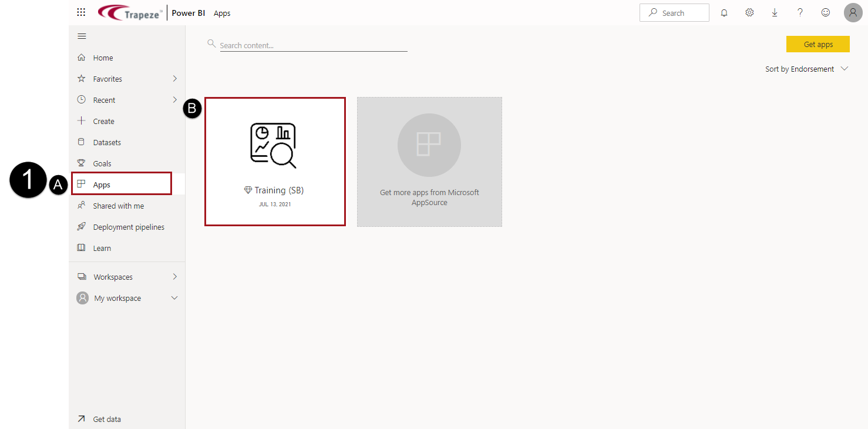Open Goals from the sidebar
Screen dimensions: 868x429
(x=101, y=163)
